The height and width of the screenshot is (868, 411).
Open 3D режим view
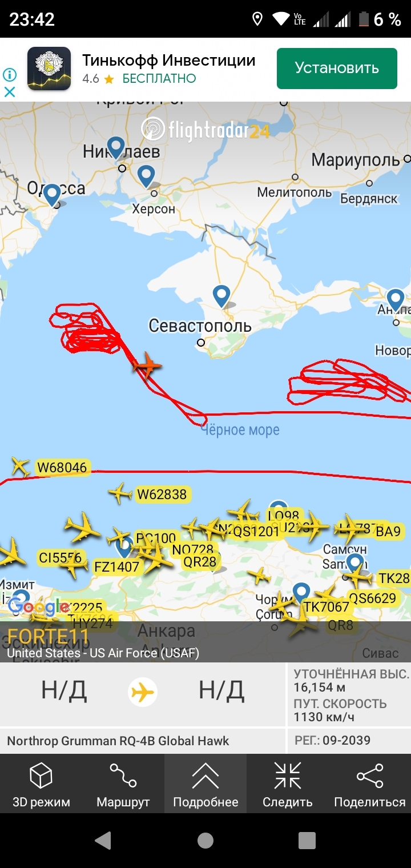click(x=41, y=784)
